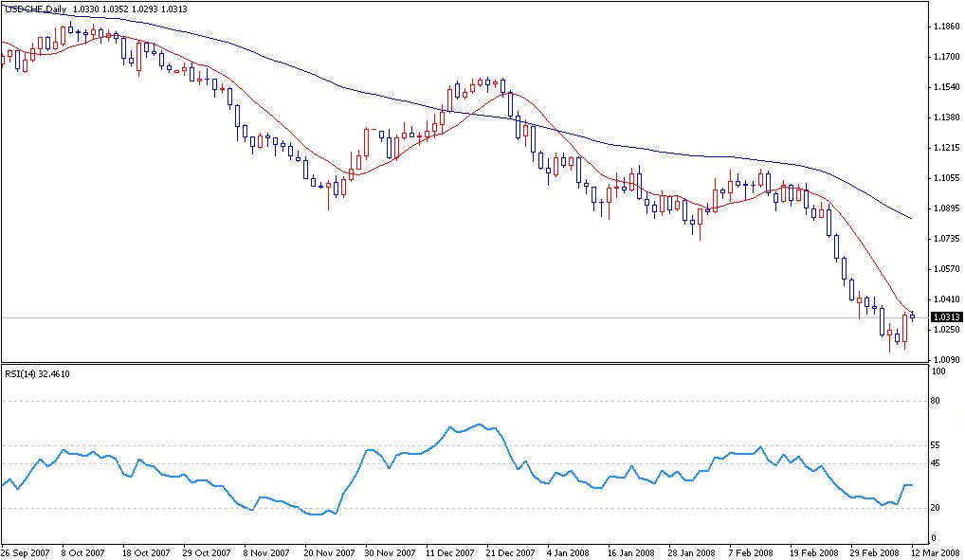Click the 11 Dec 2007 date label
This screenshot has width=965, height=560.
[450, 552]
